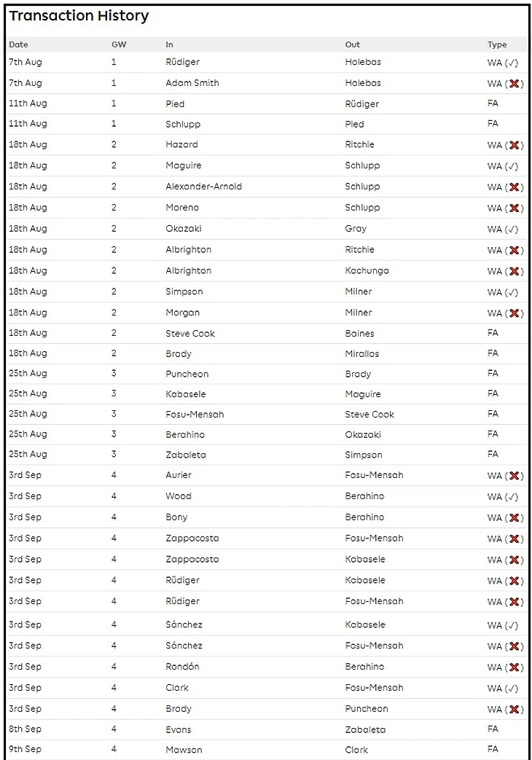532x760 pixels.
Task: Click the Type column header
Action: pyautogui.click(x=496, y=44)
